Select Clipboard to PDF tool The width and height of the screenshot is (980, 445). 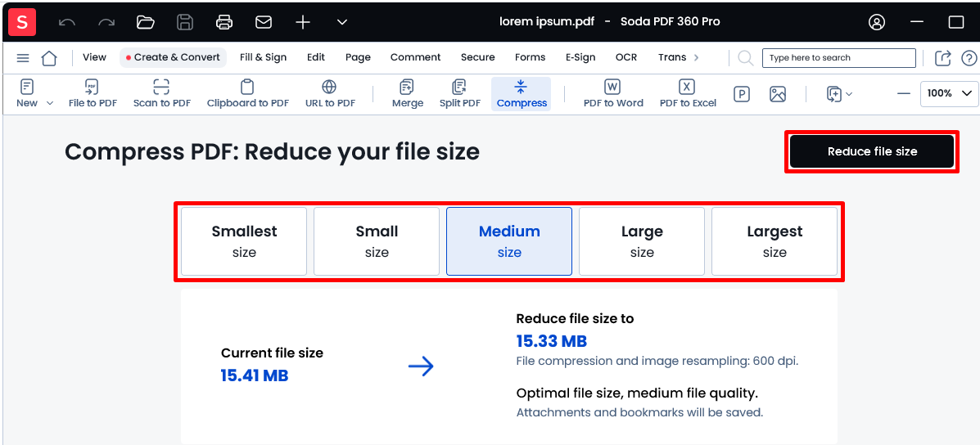248,93
